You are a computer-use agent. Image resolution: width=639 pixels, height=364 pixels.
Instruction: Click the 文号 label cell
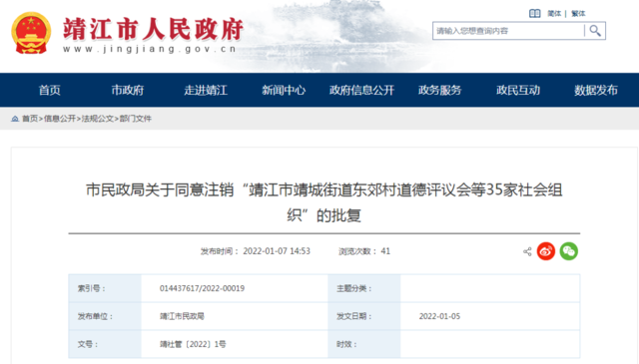tap(105, 344)
